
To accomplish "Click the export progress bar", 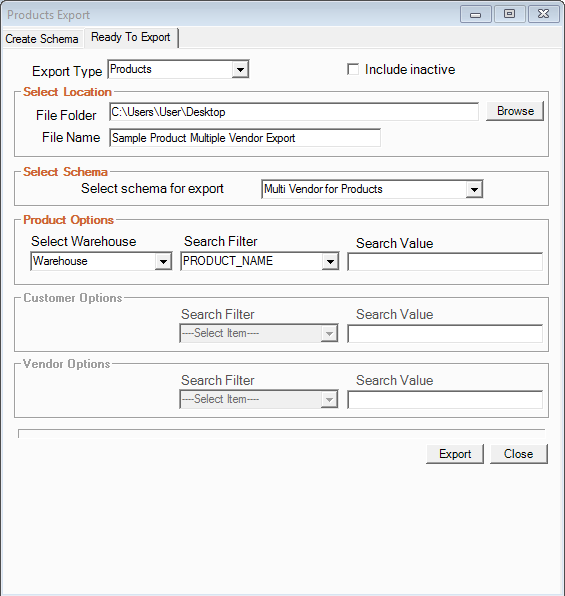I will pyautogui.click(x=282, y=434).
